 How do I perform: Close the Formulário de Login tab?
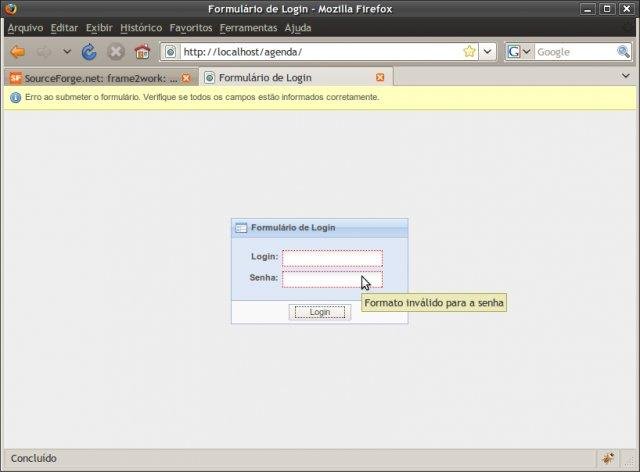[x=380, y=78]
